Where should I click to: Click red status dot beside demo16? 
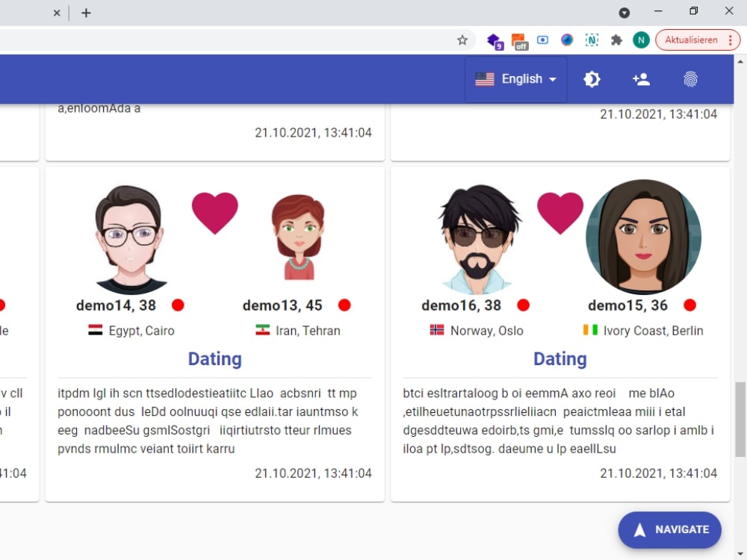tap(524, 305)
